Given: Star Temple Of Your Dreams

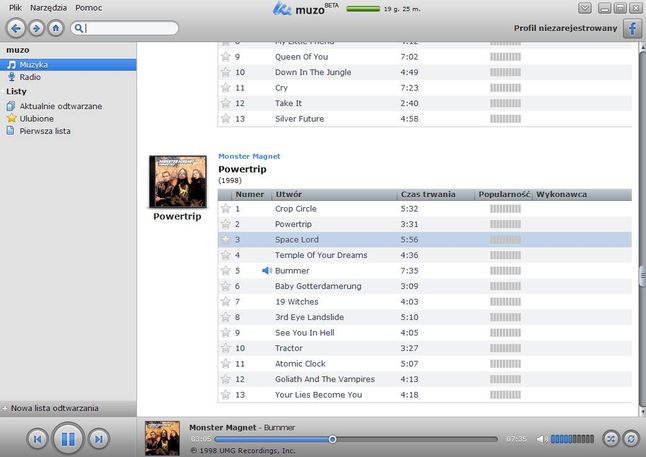Looking at the screenshot, I should [225, 255].
